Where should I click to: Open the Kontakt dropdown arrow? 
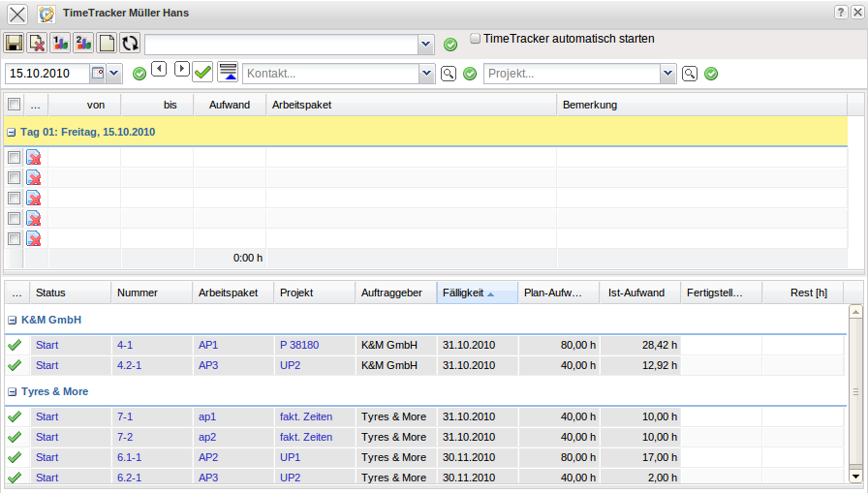426,74
